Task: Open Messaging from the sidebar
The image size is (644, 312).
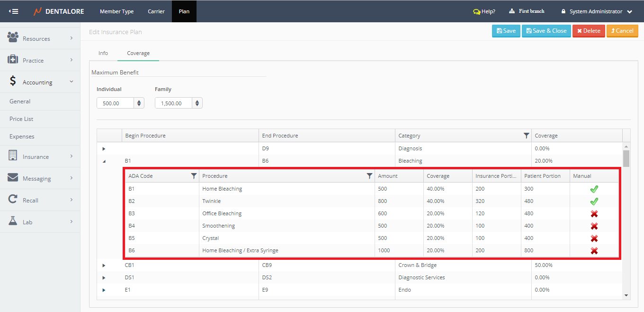Action: click(x=36, y=178)
